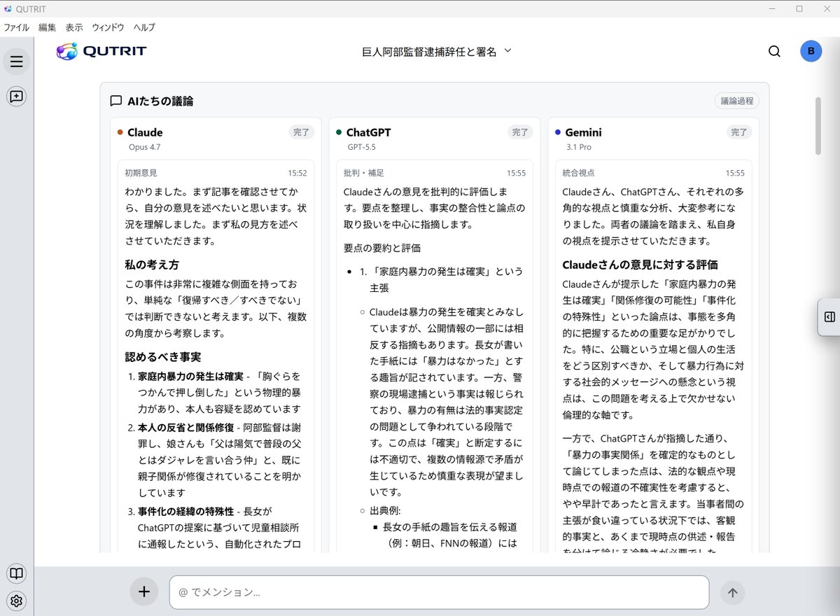The width and height of the screenshot is (840, 616).
Task: Click the Gemini column heading
Action: coord(583,132)
